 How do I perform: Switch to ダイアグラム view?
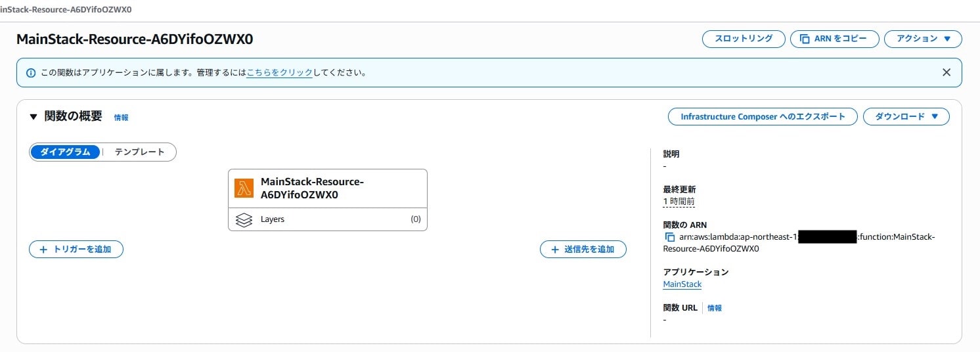click(66, 152)
